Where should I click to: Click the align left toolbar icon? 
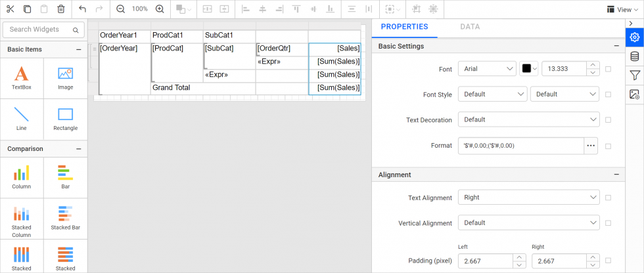246,9
